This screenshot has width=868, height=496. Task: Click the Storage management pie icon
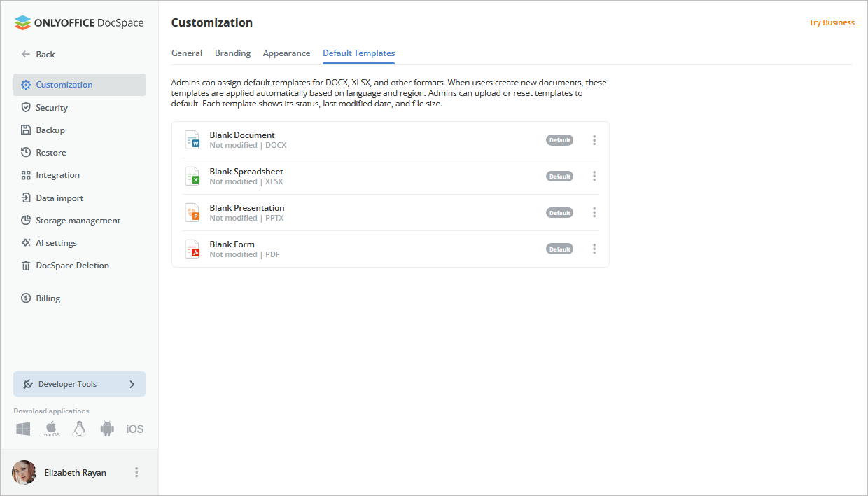coord(26,220)
